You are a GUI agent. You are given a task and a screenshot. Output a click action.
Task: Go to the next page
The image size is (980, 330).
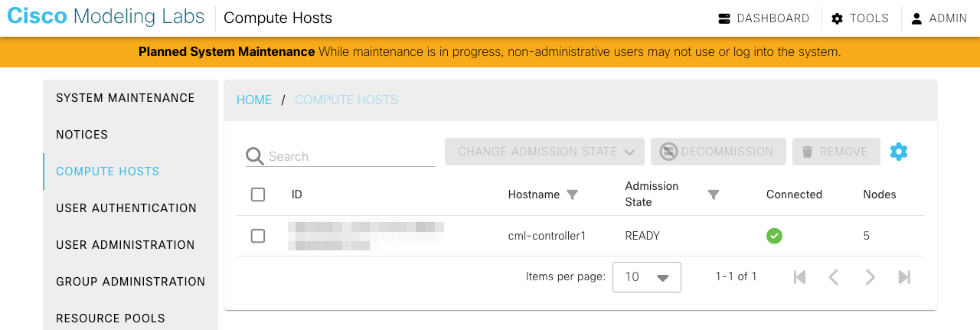coord(870,277)
